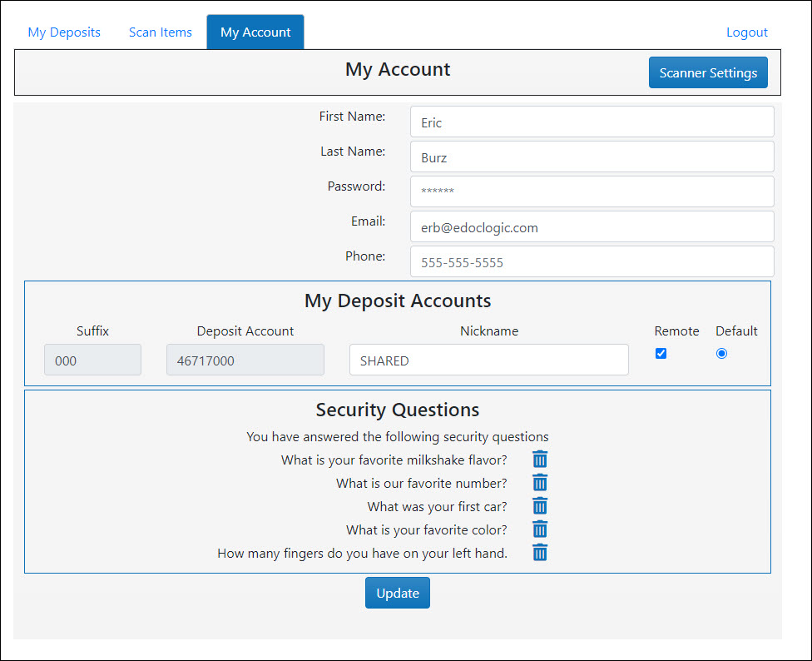This screenshot has height=661, width=812.
Task: Click the Logout link
Action: pyautogui.click(x=746, y=32)
